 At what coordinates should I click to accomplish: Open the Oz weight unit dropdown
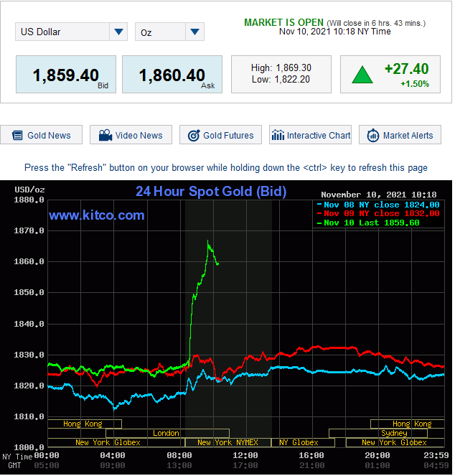pyautogui.click(x=169, y=32)
